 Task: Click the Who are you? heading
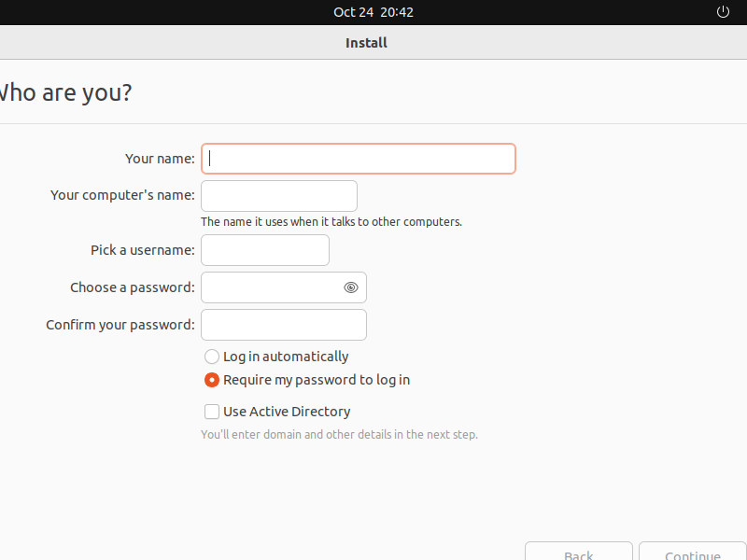[x=63, y=92]
